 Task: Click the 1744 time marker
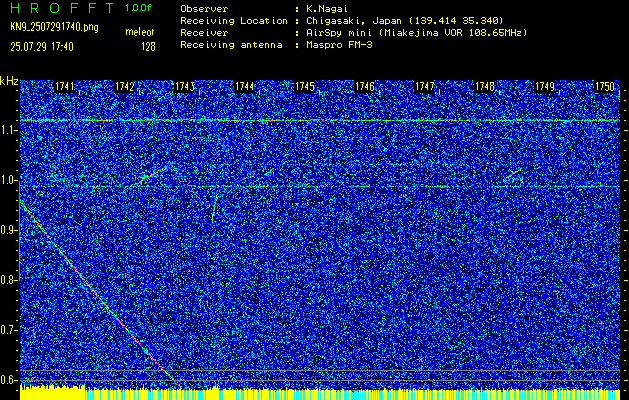[x=244, y=87]
